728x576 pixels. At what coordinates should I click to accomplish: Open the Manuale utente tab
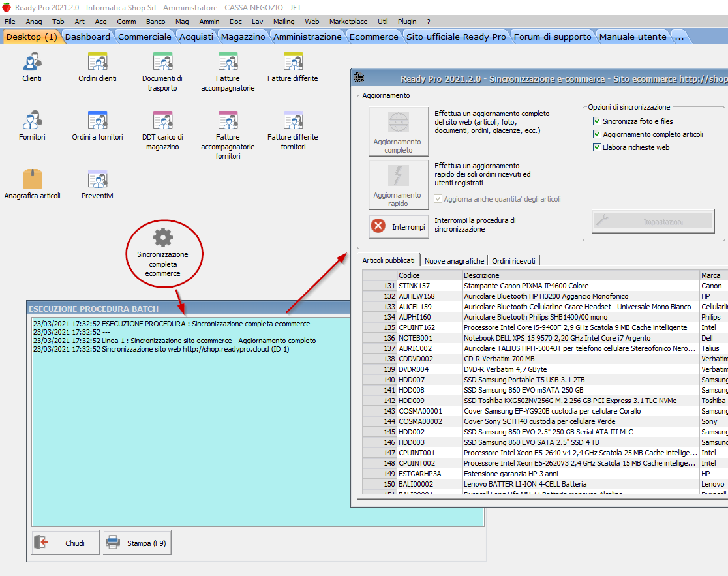633,37
